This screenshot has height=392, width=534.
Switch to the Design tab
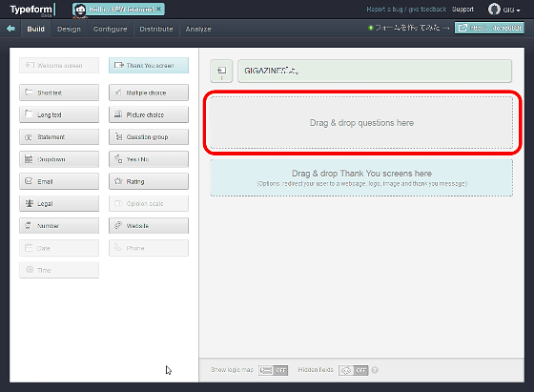coord(69,29)
